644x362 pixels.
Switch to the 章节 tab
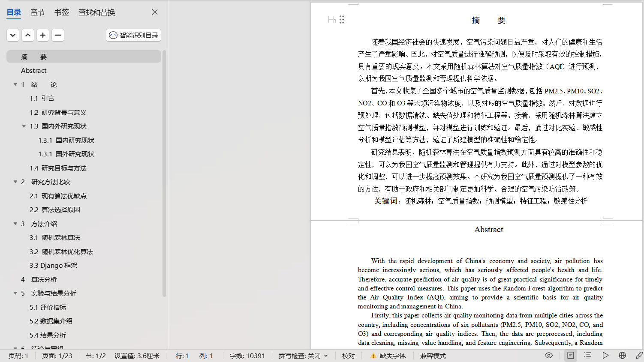37,12
